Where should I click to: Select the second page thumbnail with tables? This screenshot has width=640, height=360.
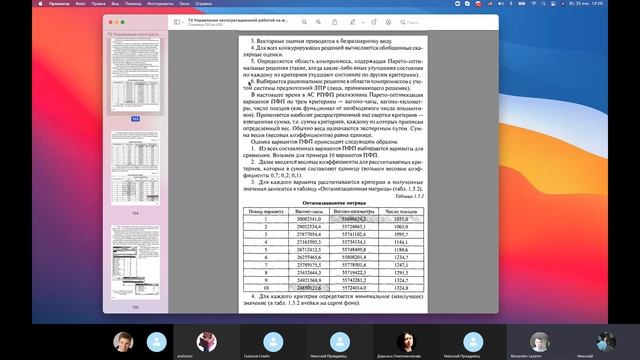coord(136,168)
